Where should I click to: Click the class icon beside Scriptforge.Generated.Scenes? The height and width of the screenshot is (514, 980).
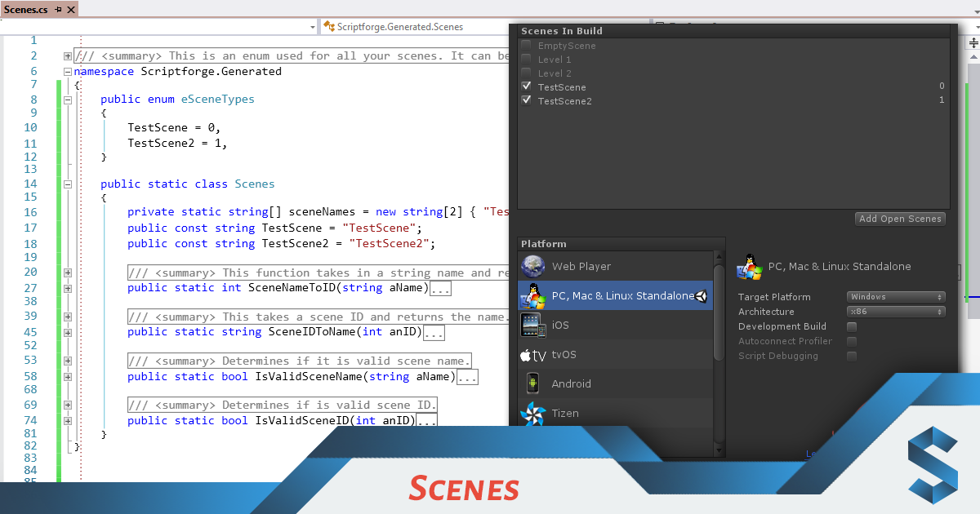pos(329,27)
